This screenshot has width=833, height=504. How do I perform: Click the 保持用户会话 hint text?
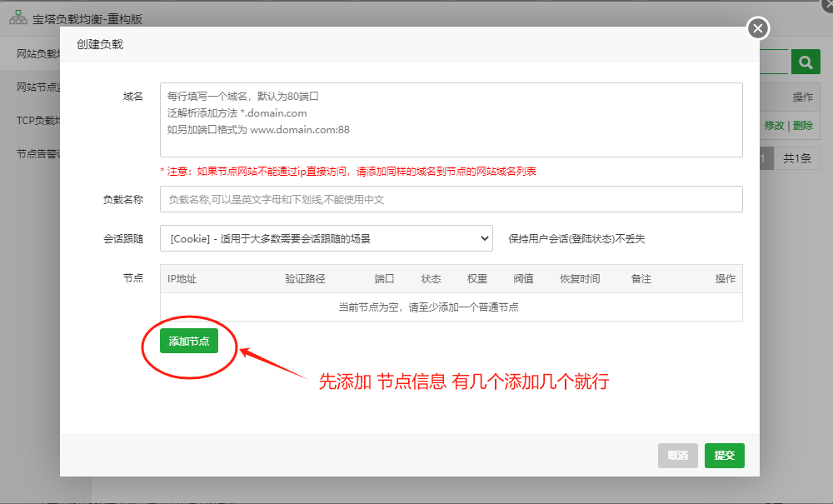pos(576,239)
